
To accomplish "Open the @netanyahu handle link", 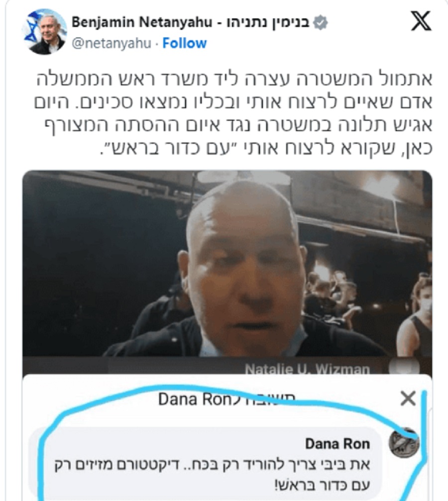I will coord(112,43).
